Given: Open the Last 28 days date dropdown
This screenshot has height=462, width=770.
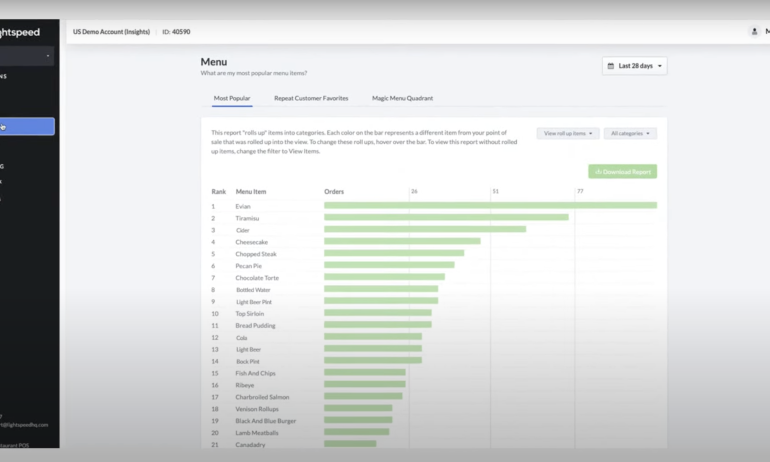Looking at the screenshot, I should click(634, 66).
